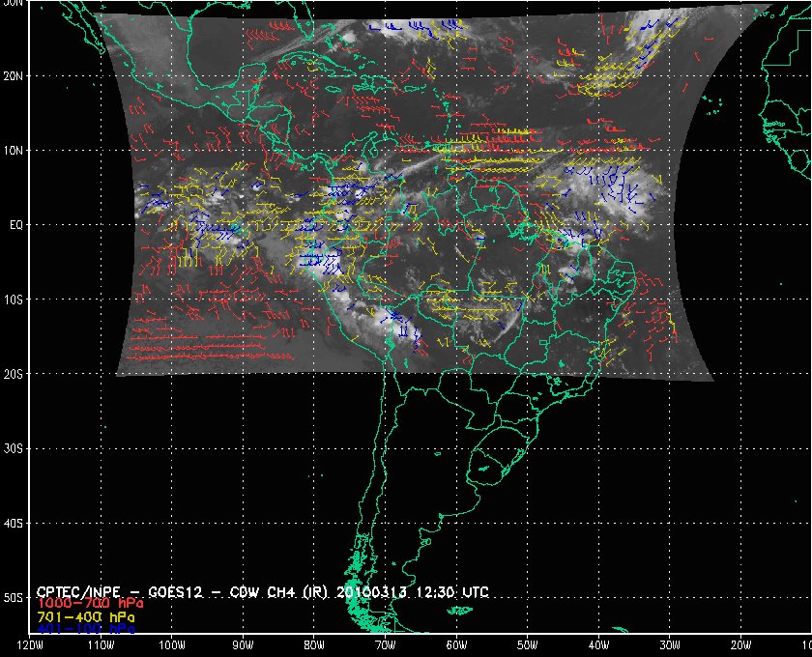Click the CPTEC/INPE GOES12 title caption

click(262, 592)
